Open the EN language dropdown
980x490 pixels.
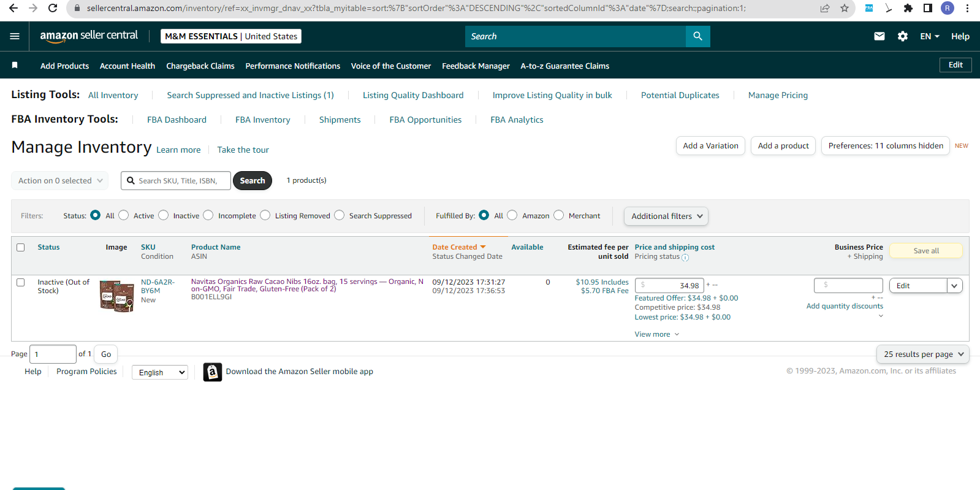pyautogui.click(x=929, y=36)
